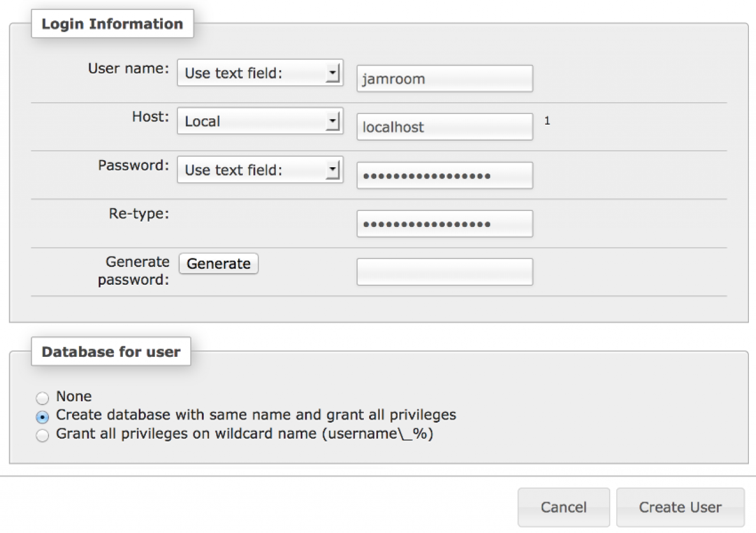Click the User name label

pyautogui.click(x=129, y=69)
